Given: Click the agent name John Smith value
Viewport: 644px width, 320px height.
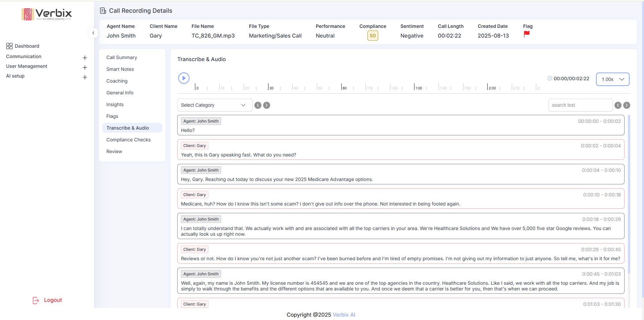Looking at the screenshot, I should tap(121, 36).
